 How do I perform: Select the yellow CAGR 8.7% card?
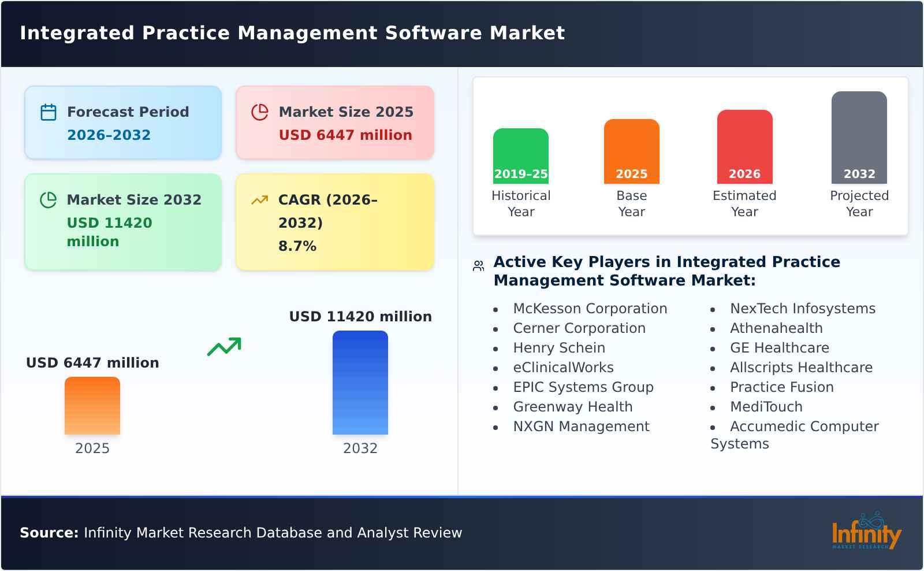(x=335, y=222)
